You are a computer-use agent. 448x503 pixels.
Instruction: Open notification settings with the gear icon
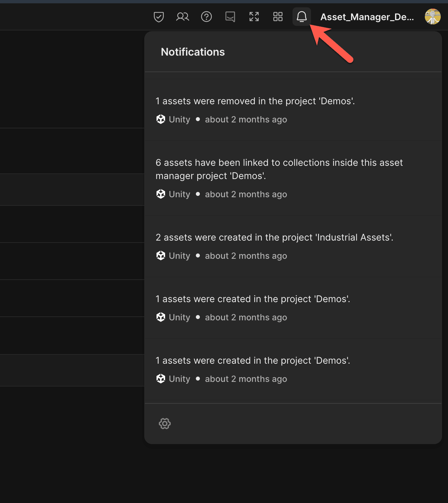point(164,424)
